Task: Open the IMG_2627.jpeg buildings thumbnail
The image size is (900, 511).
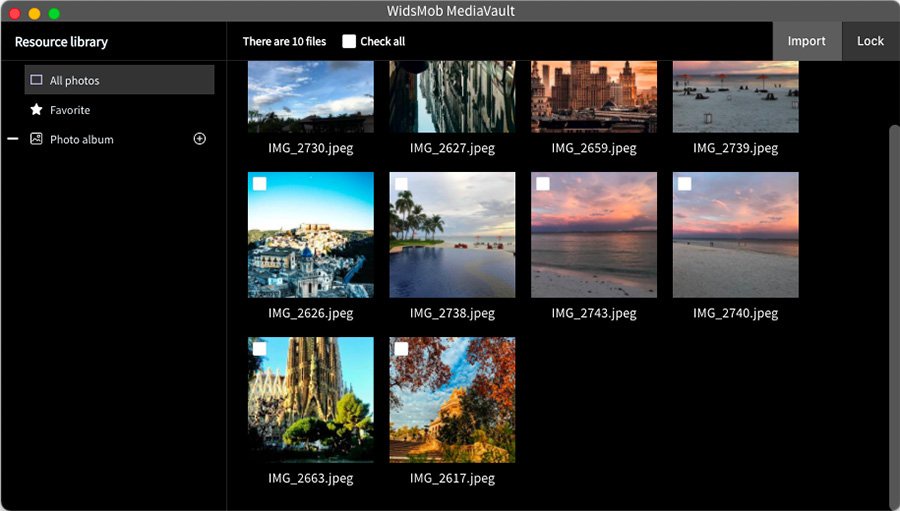Action: point(452,96)
